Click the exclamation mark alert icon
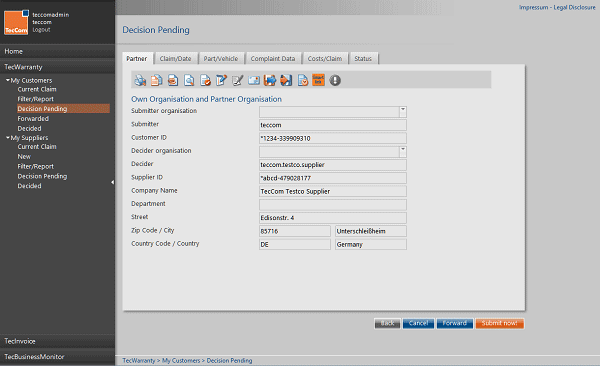600x366 pixels. tap(335, 80)
